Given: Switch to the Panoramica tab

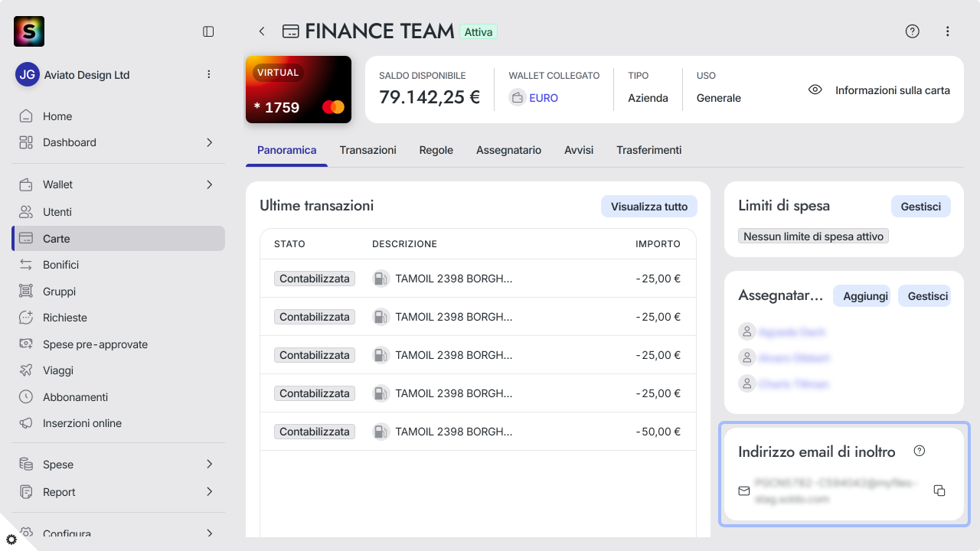Looking at the screenshot, I should (286, 150).
